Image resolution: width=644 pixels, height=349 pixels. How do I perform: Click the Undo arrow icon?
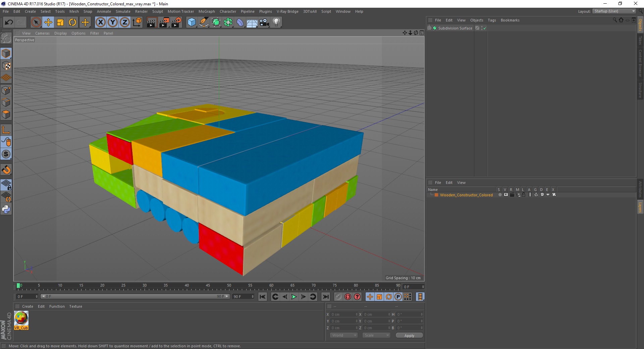click(x=9, y=22)
